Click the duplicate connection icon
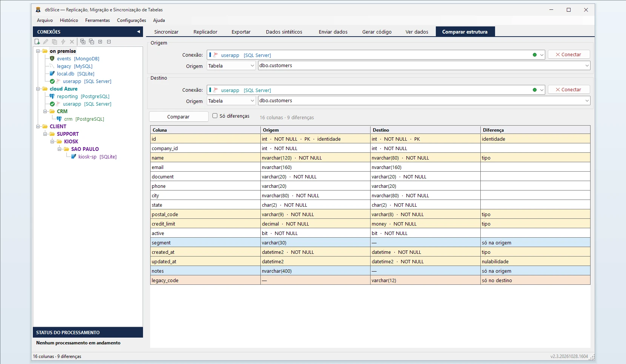 pyautogui.click(x=54, y=41)
